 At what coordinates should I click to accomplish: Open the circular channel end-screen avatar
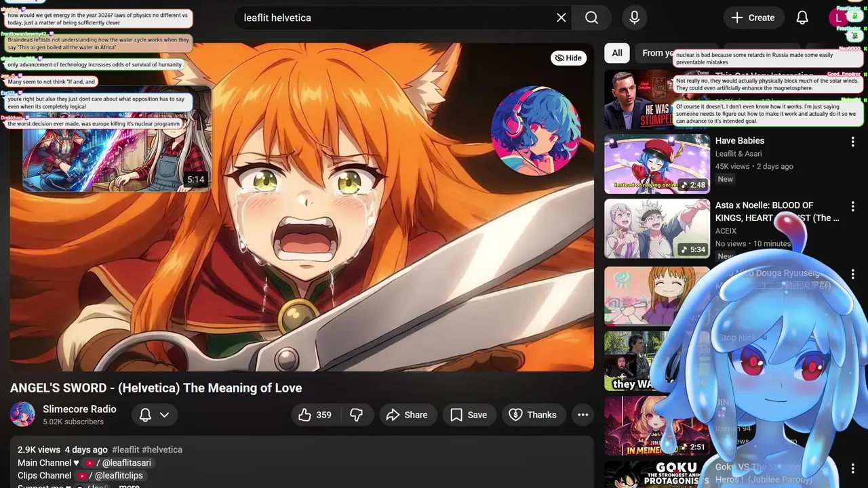point(536,131)
